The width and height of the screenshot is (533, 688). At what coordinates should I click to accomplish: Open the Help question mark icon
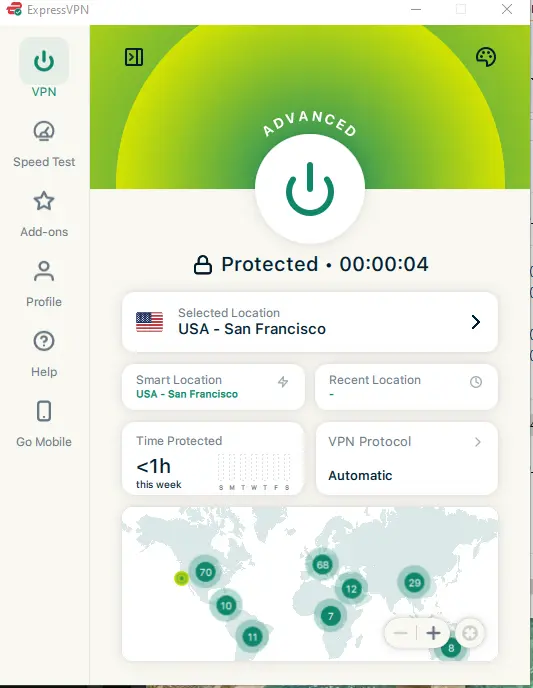pos(44,341)
